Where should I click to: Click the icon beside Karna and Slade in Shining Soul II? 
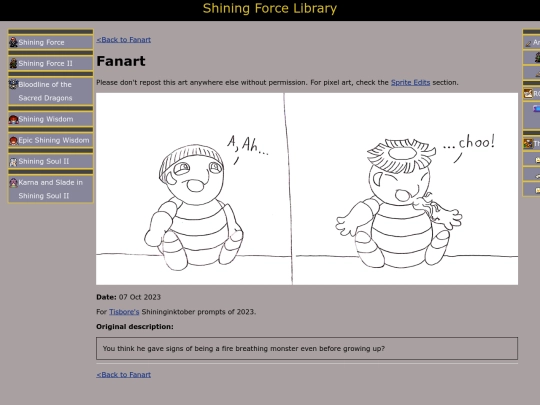point(13,183)
